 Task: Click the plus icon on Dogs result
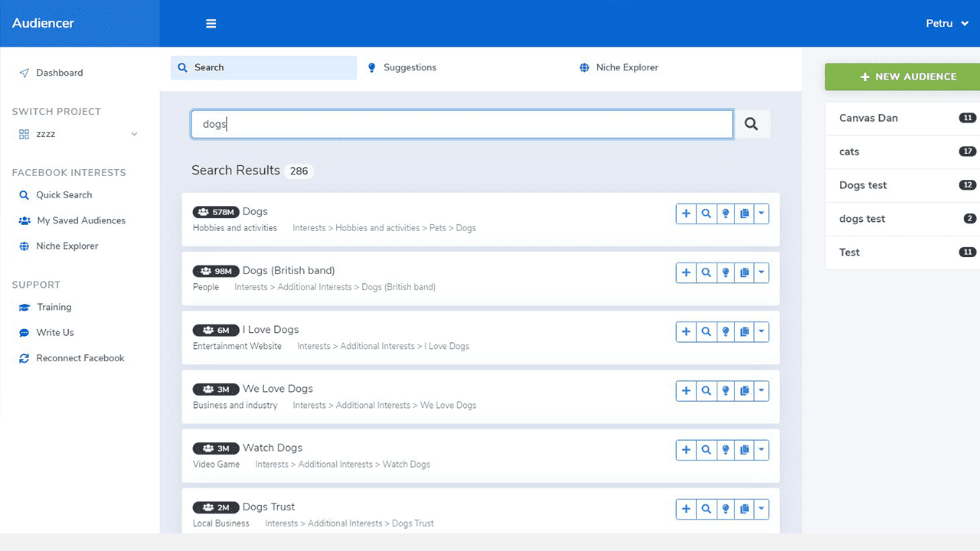point(686,214)
